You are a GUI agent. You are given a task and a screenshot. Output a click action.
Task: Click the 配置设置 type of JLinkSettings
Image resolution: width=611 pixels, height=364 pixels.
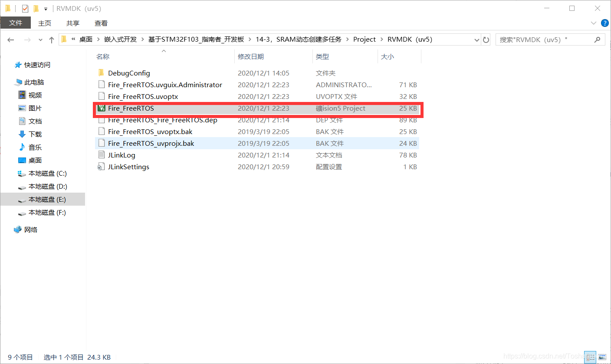[x=329, y=167]
